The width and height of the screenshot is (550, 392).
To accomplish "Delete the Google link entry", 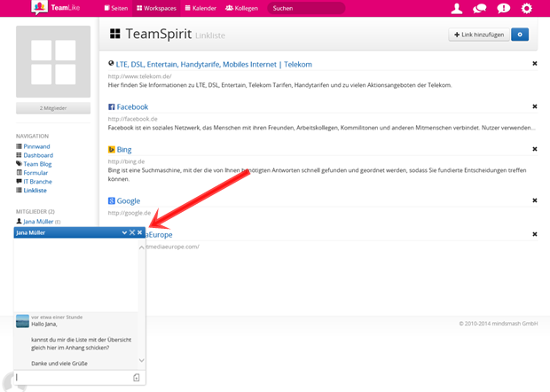I will coord(535,200).
